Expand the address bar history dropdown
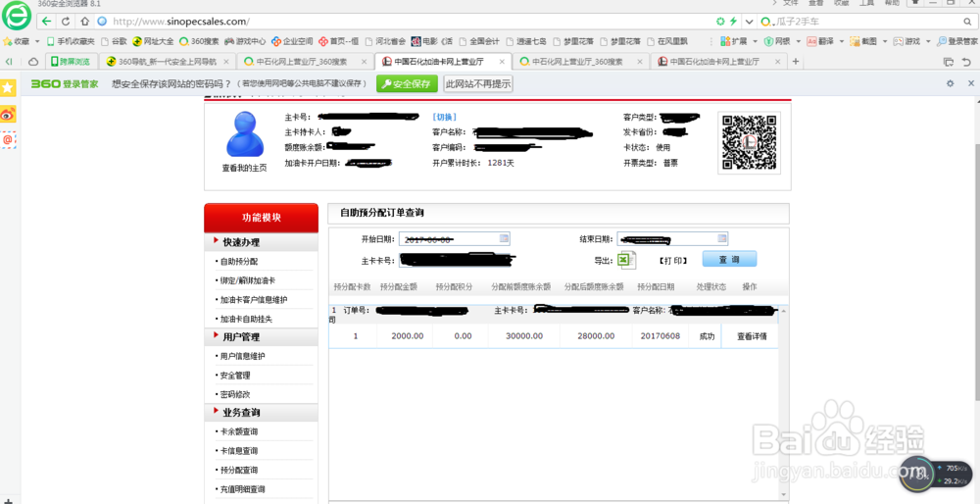980x504 pixels. click(750, 22)
